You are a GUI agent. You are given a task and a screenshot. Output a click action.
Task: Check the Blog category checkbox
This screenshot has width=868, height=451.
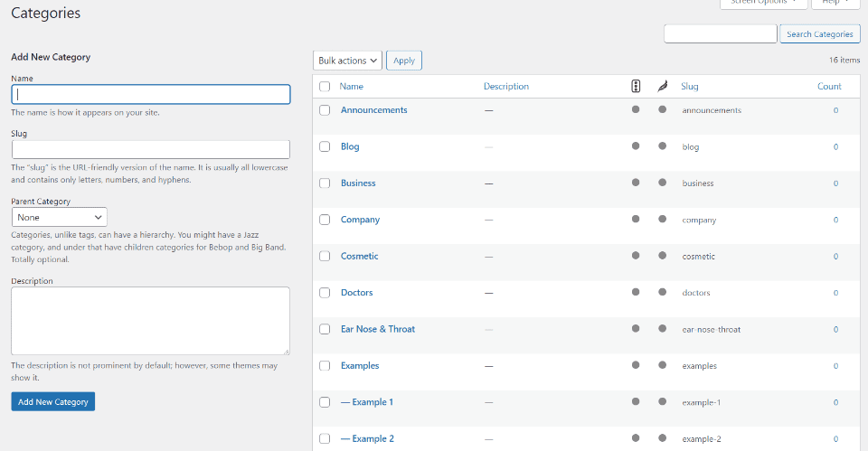(325, 146)
